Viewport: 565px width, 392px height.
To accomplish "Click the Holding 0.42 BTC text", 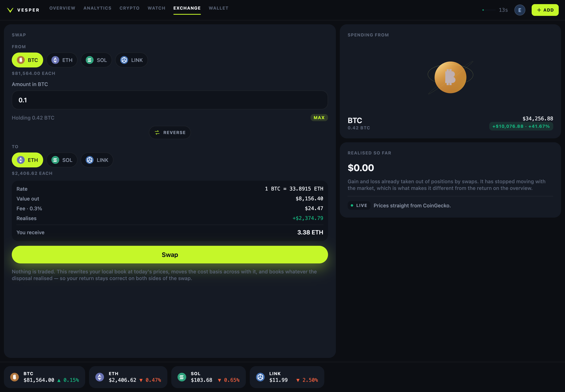I will pos(33,118).
